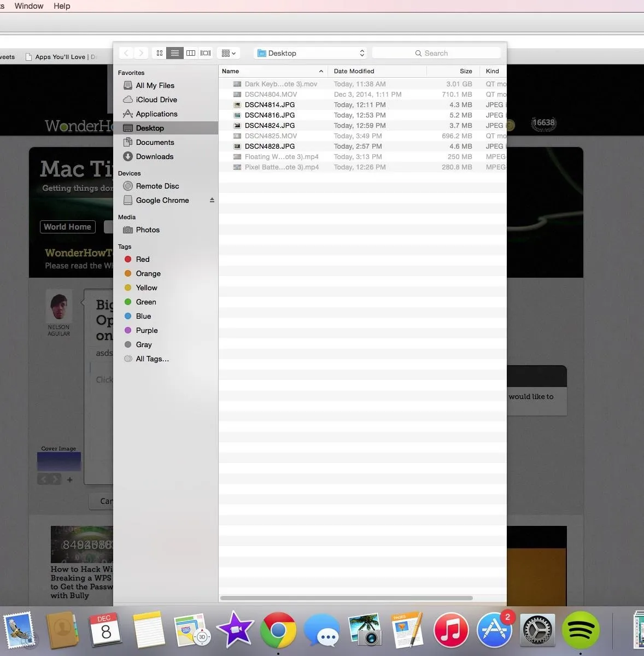Open the item arrangement dropdown

click(229, 53)
